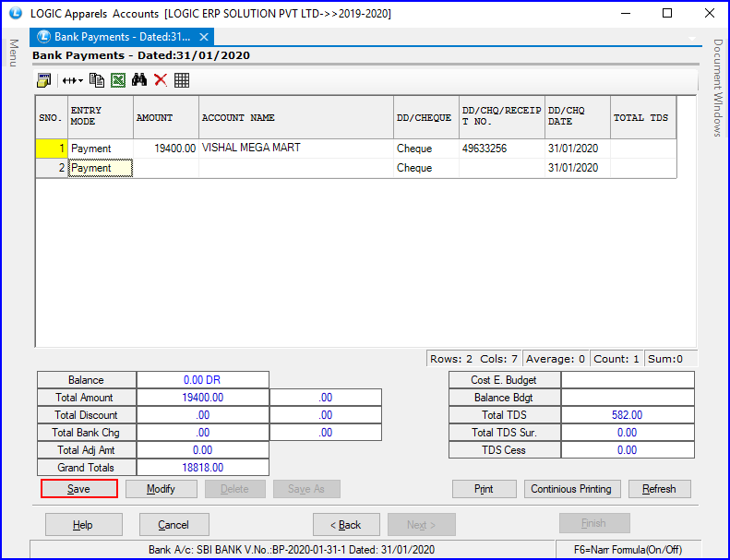This screenshot has width=730, height=560.
Task: Click the Continious Printing button
Action: (571, 489)
